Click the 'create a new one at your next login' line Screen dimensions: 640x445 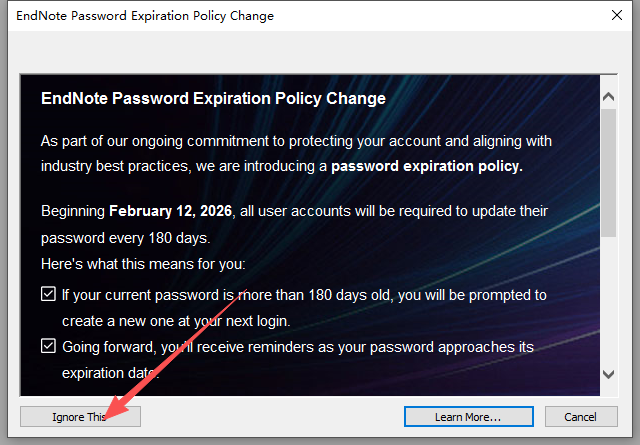pos(176,321)
